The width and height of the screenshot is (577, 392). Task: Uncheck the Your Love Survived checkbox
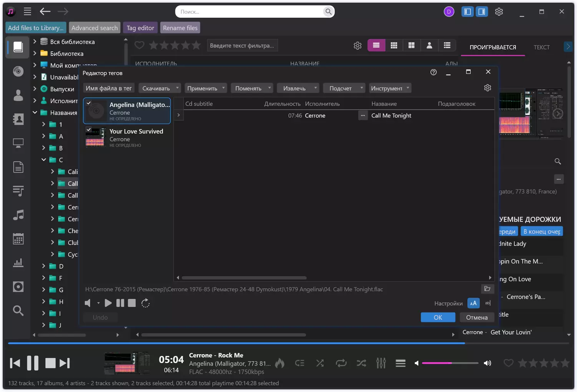point(89,130)
